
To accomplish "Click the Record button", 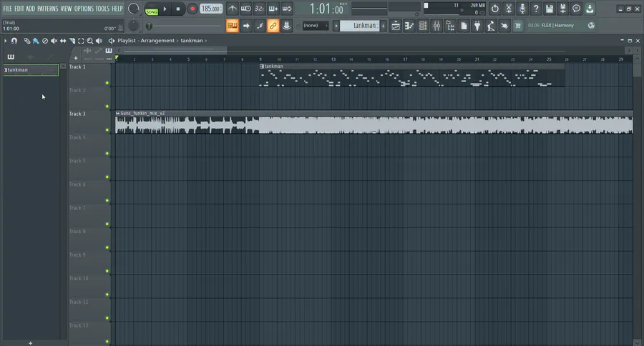I will [192, 9].
